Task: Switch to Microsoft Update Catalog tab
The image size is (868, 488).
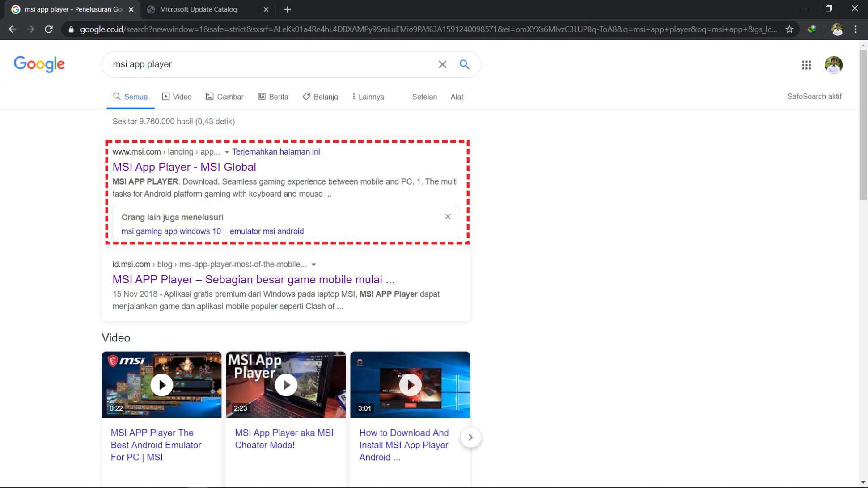Action: pyautogui.click(x=198, y=9)
